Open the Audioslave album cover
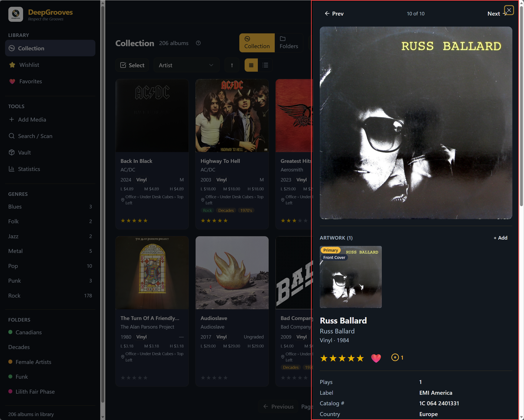 [x=232, y=273]
